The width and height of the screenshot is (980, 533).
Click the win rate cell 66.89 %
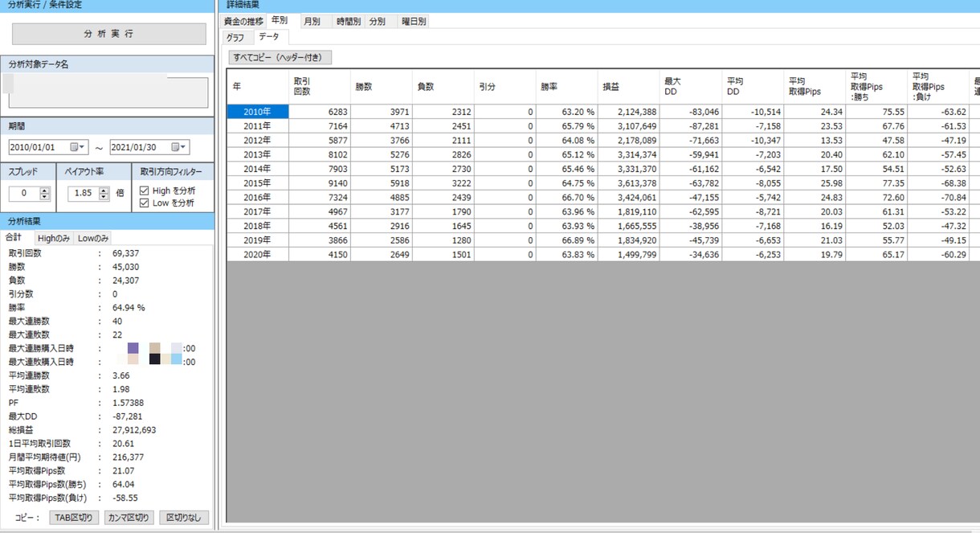(x=567, y=240)
